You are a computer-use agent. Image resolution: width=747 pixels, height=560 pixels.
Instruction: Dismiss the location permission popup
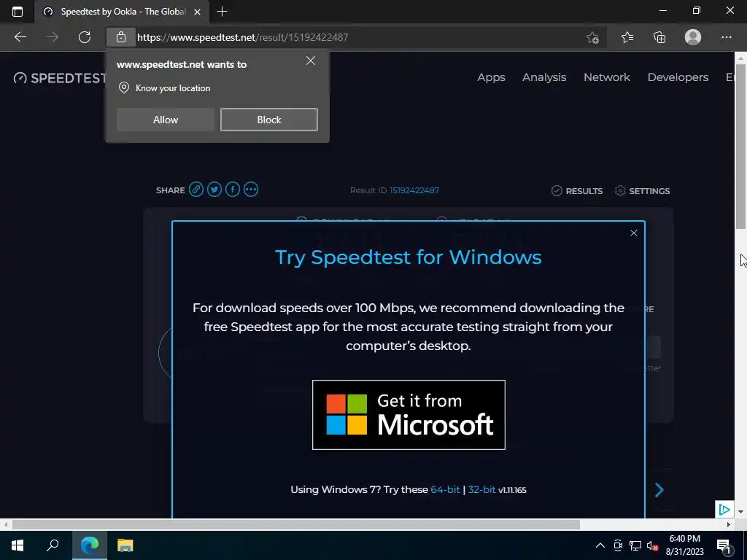311,61
